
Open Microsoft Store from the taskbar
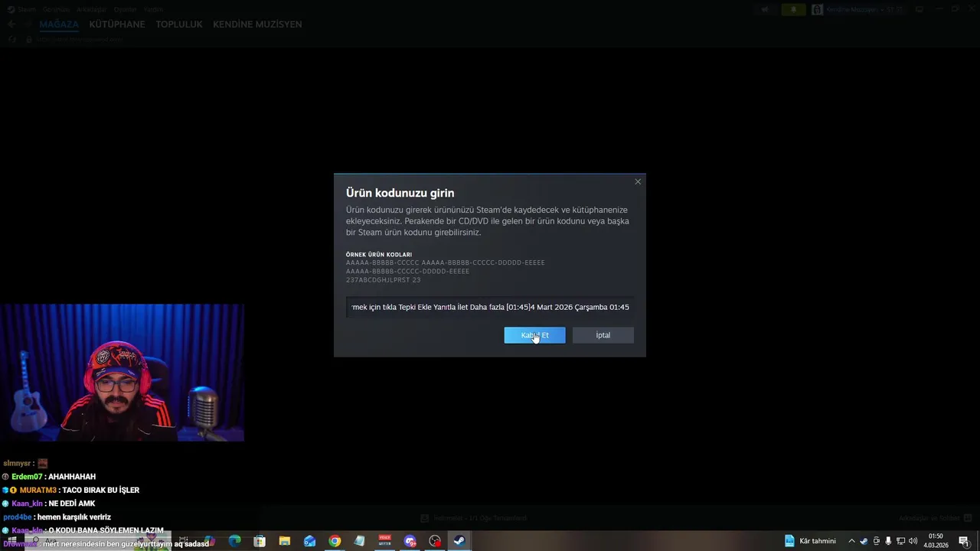pos(260,541)
